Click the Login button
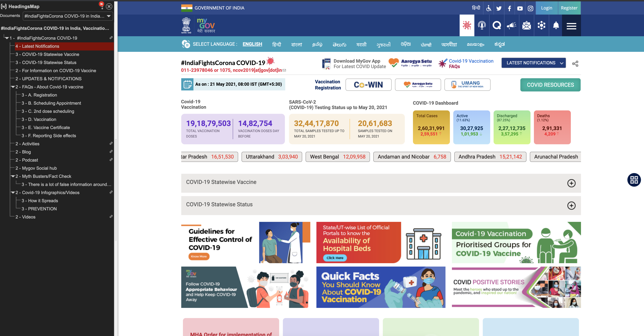The image size is (644, 336). point(547,8)
